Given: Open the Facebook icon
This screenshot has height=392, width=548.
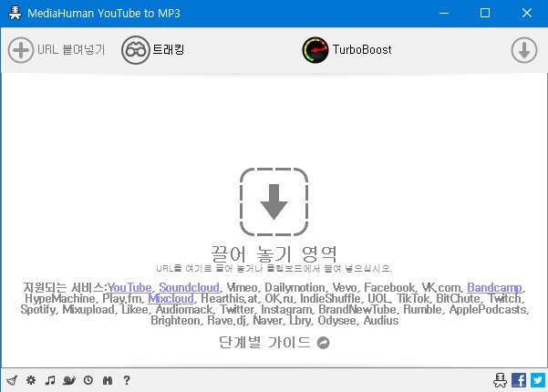Looking at the screenshot, I should [x=519, y=380].
